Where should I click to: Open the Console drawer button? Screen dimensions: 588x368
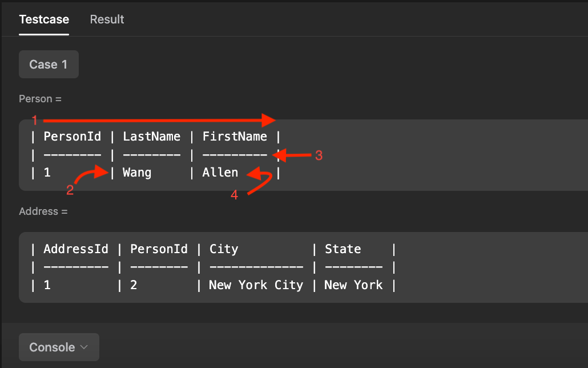point(59,347)
